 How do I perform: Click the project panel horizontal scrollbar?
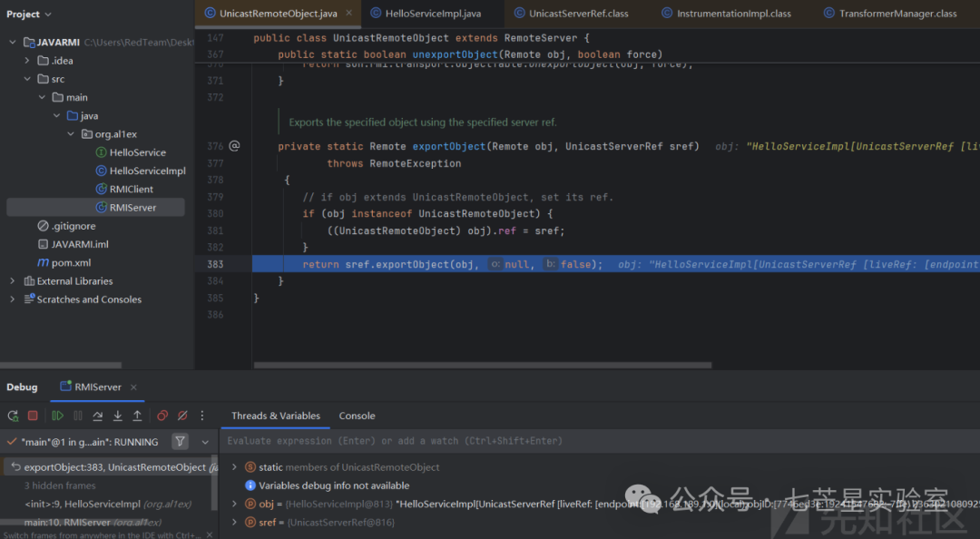point(62,365)
